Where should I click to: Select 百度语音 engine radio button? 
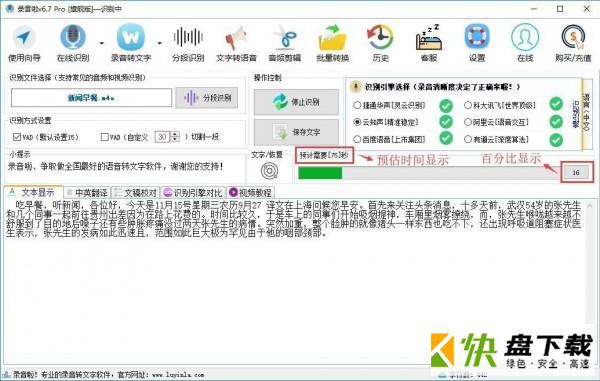[x=357, y=139]
